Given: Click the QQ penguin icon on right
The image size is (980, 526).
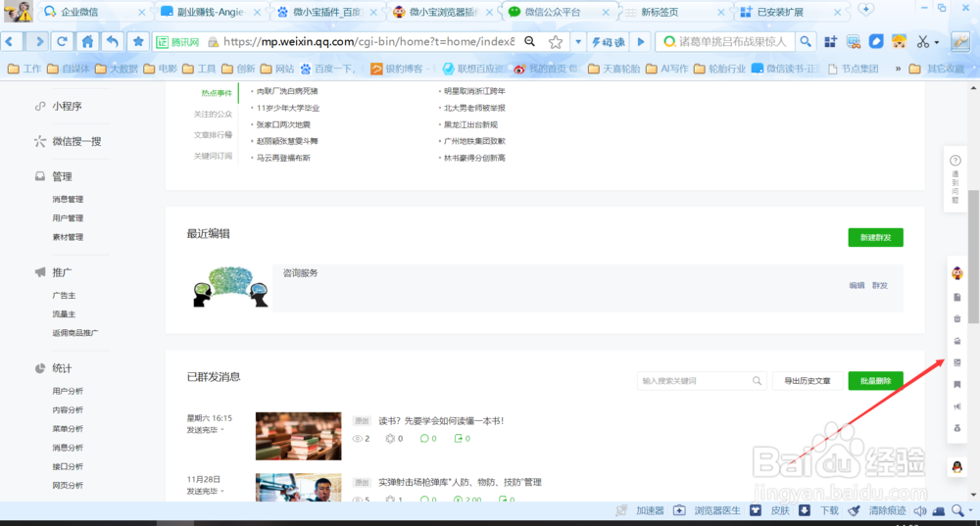Looking at the screenshot, I should (x=956, y=467).
